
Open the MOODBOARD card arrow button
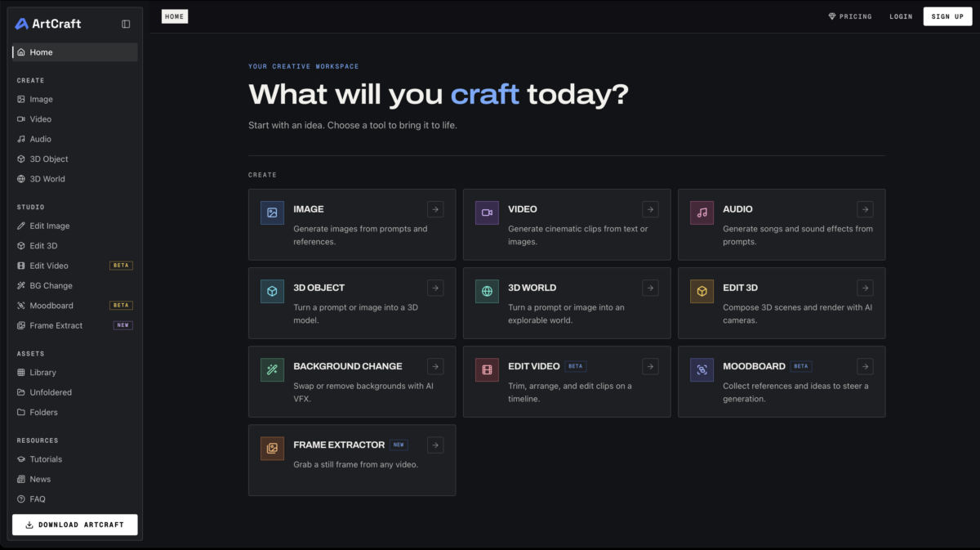tap(865, 366)
